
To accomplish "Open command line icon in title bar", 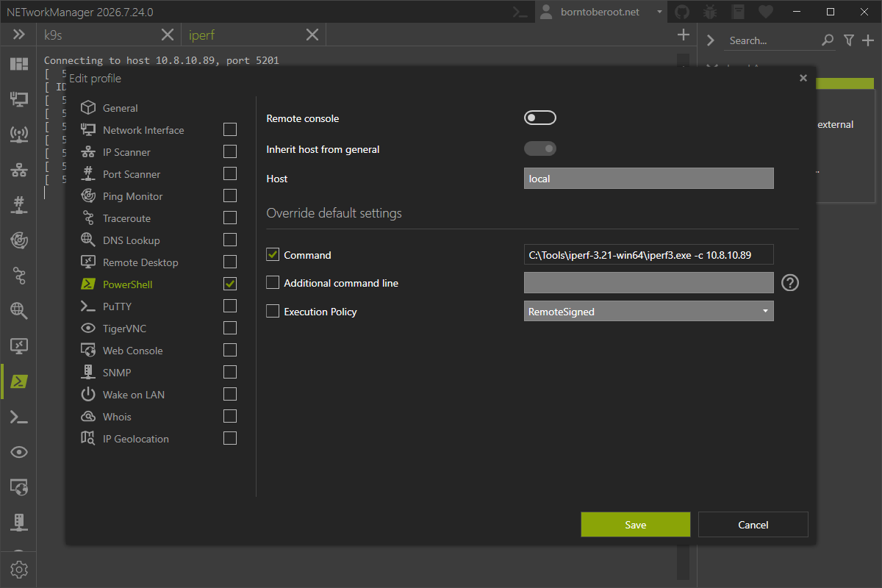I will (521, 12).
